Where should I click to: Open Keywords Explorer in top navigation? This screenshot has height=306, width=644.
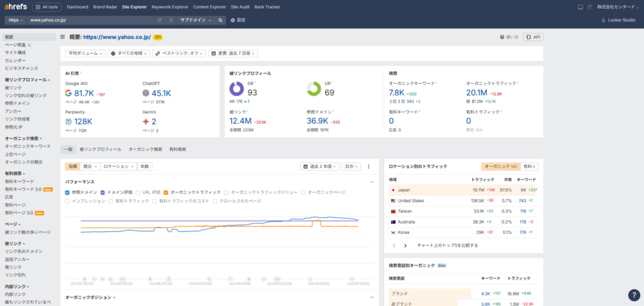pyautogui.click(x=170, y=7)
